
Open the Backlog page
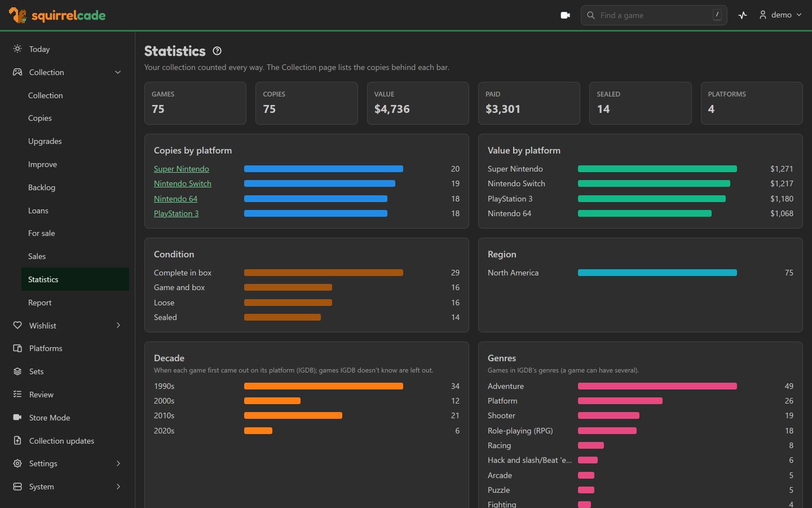click(x=75, y=187)
